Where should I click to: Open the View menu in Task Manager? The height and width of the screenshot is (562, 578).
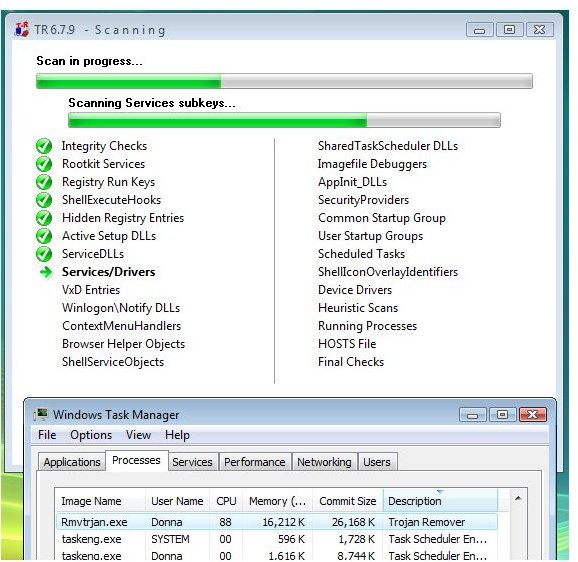(138, 435)
